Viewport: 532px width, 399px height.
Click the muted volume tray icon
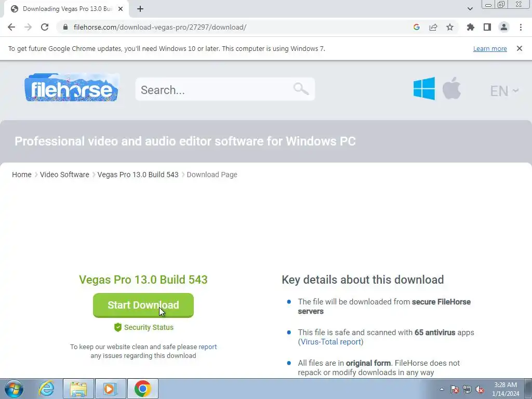point(480,390)
